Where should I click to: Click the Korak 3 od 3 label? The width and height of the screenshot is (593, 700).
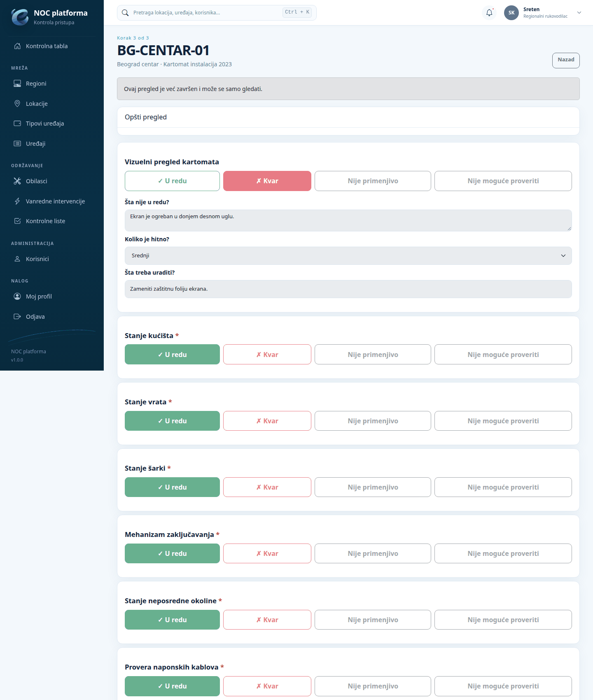tap(133, 38)
